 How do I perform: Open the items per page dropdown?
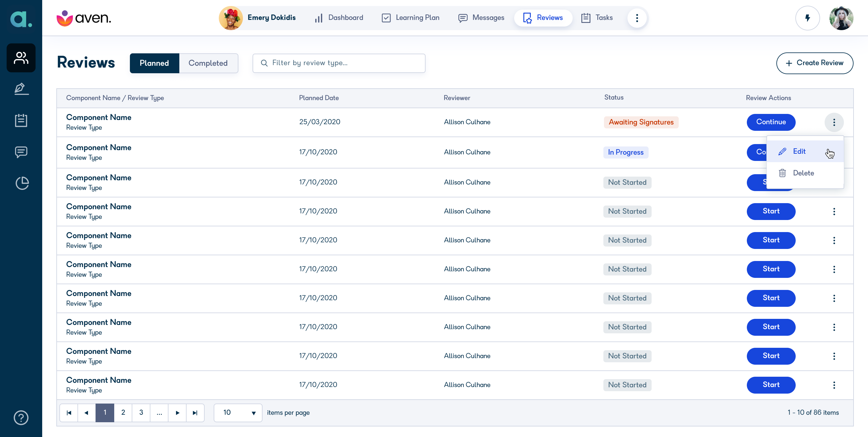point(238,412)
